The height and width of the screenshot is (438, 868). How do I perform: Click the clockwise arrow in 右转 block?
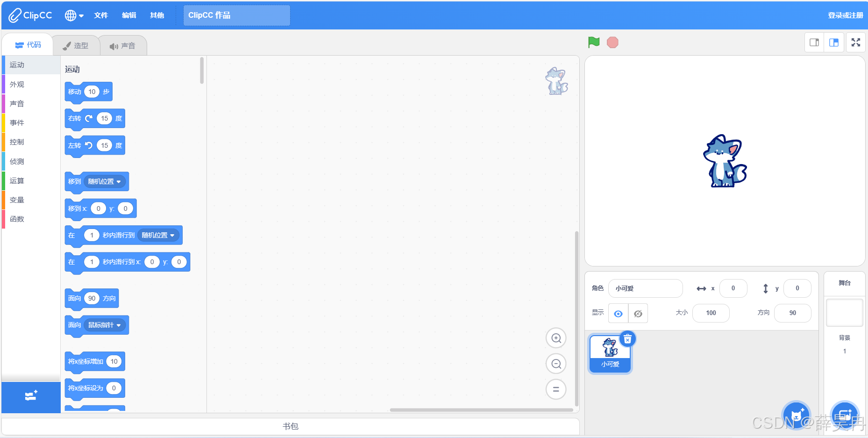89,118
